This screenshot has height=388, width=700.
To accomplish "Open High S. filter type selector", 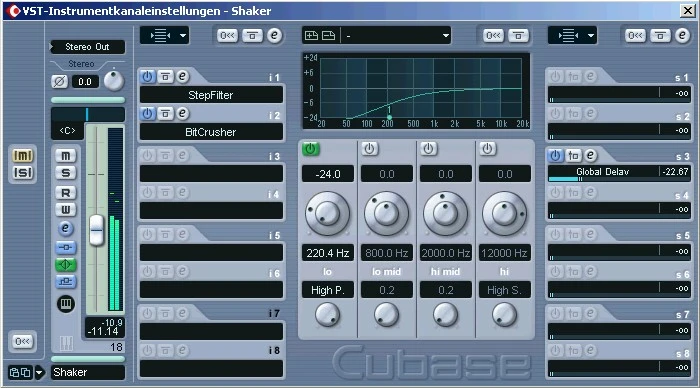I will 504,290.
